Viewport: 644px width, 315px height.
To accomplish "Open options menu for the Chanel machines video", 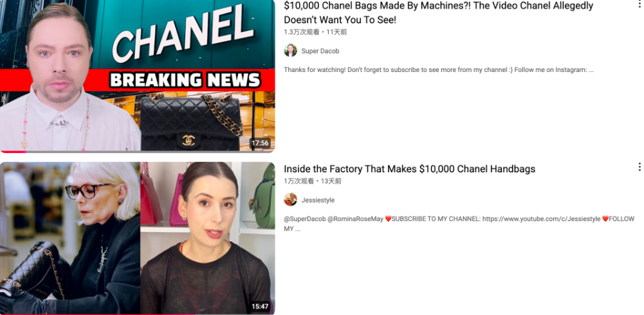I will click(x=639, y=4).
